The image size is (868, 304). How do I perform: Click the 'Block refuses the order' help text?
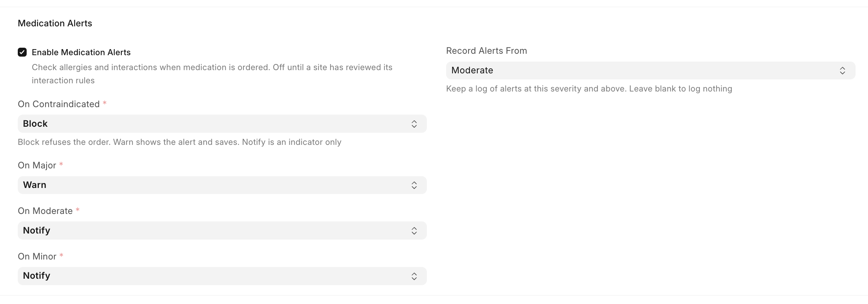click(180, 142)
